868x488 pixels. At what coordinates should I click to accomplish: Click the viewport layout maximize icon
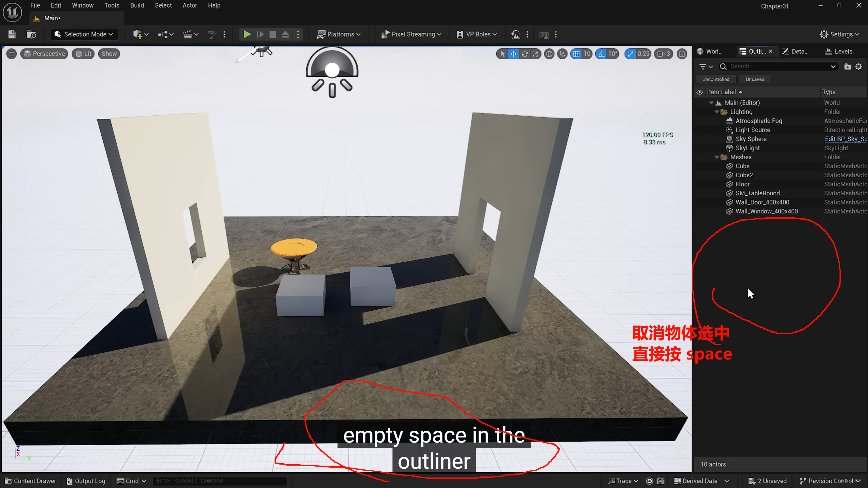click(682, 54)
